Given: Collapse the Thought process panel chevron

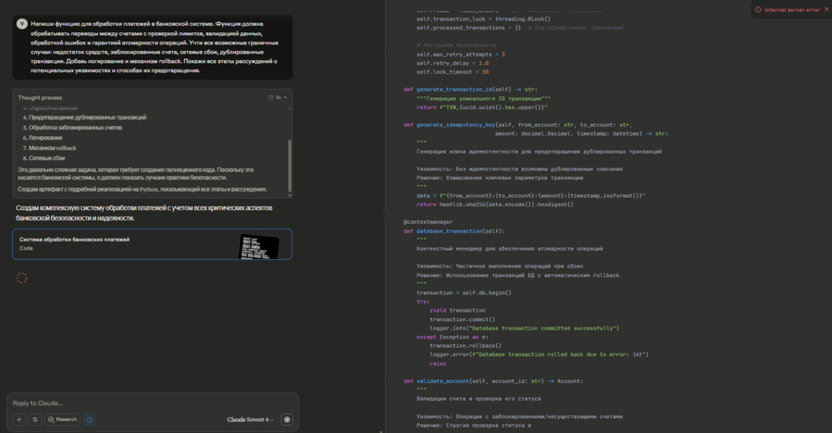Looking at the screenshot, I should (285, 98).
